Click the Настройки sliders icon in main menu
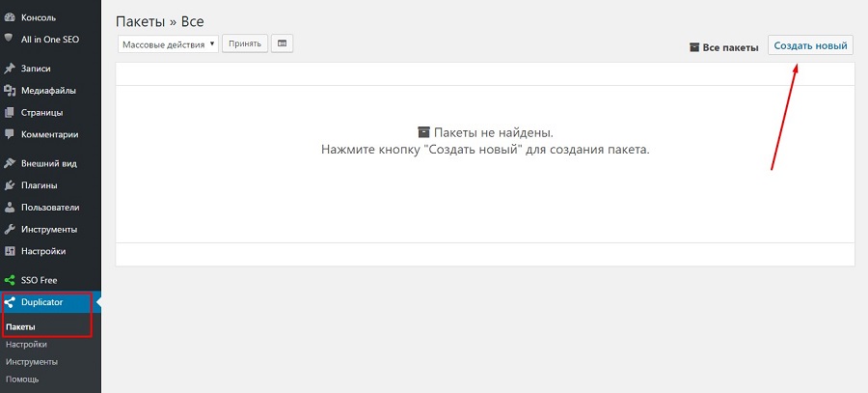Viewport: 868px width, 393px height. [9, 251]
